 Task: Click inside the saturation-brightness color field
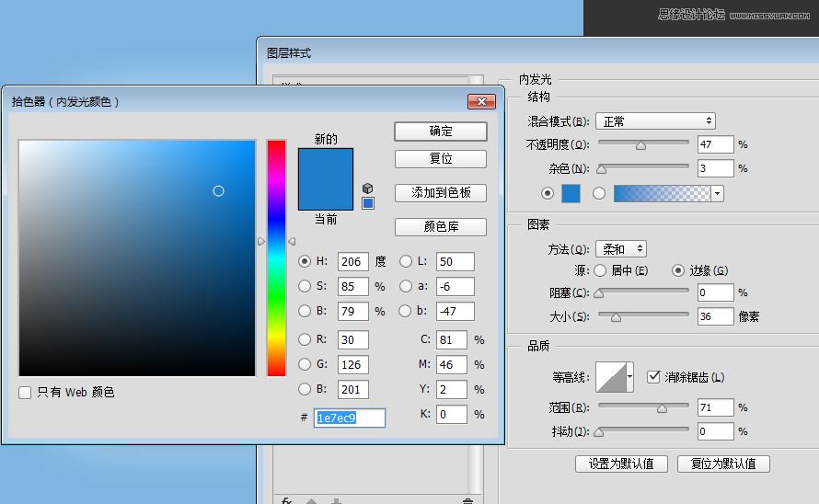click(x=137, y=258)
